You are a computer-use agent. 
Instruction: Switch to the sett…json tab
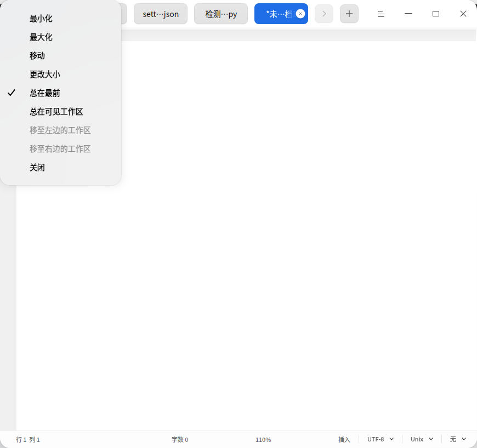pos(161,14)
